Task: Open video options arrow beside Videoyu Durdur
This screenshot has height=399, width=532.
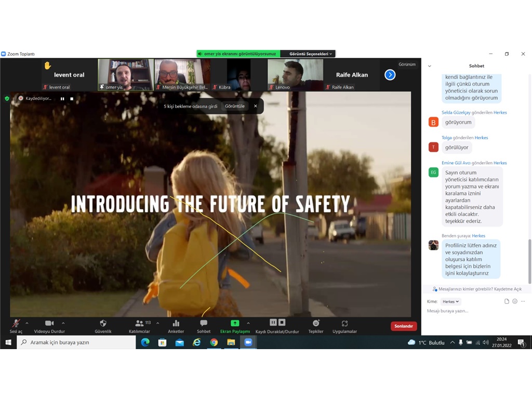Action: click(63, 323)
